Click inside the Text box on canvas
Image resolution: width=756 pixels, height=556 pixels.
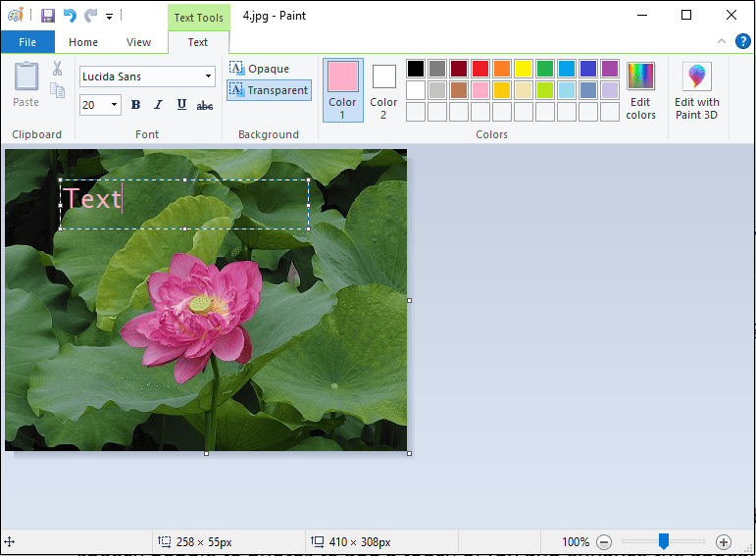(x=184, y=205)
